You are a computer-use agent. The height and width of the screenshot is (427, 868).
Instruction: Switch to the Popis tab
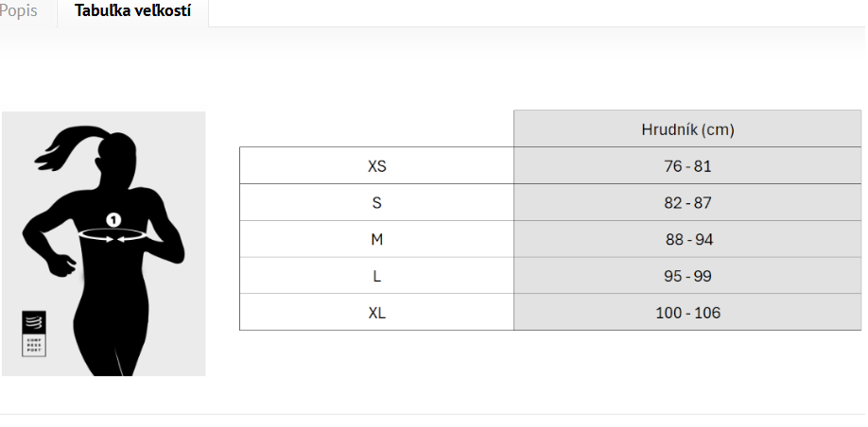tap(19, 10)
